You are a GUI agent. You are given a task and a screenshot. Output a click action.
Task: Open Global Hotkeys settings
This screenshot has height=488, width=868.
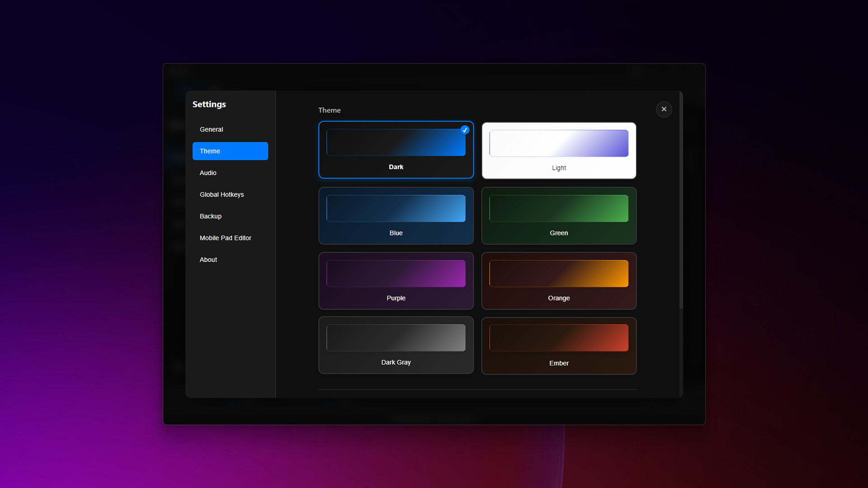tap(222, 195)
